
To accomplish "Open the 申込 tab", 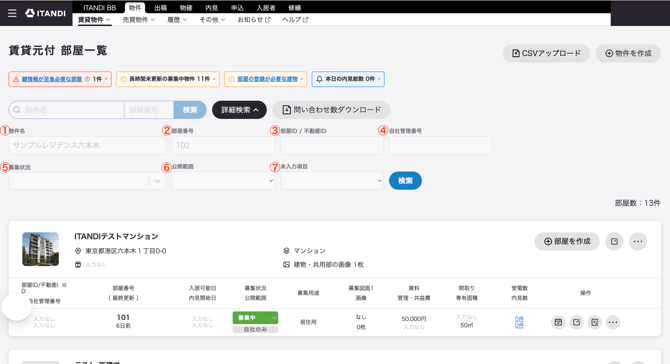I will pyautogui.click(x=237, y=8).
